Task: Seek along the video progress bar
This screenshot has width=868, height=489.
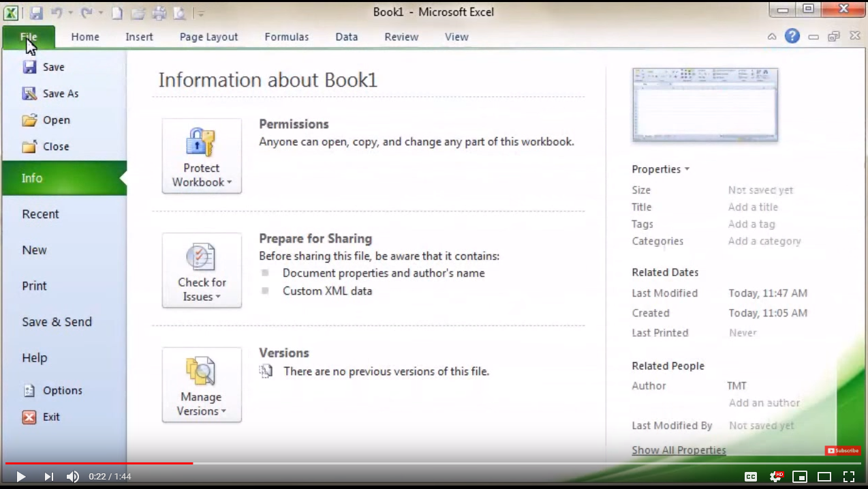Action: pos(434,463)
